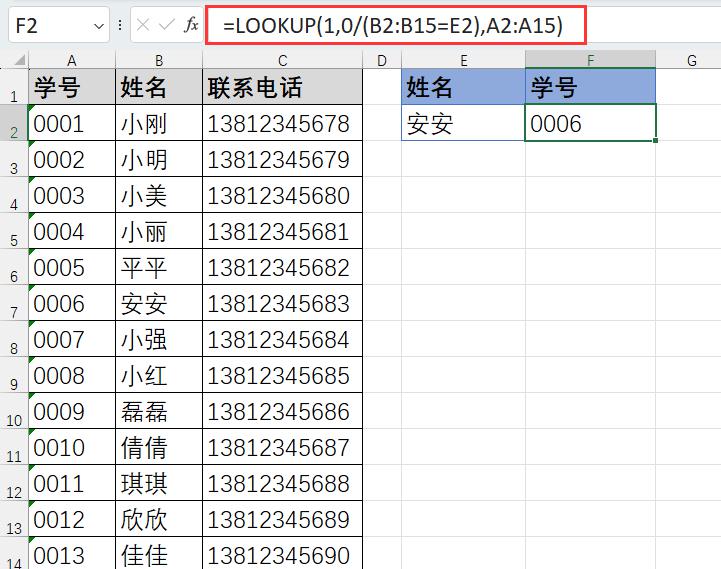Click cell A8 with 0007

click(72, 339)
